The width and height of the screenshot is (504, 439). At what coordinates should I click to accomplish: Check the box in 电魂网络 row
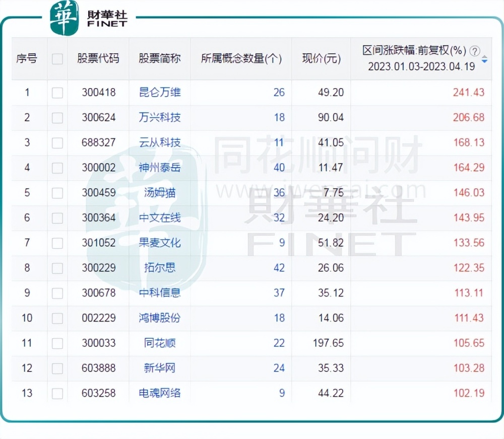click(x=57, y=393)
